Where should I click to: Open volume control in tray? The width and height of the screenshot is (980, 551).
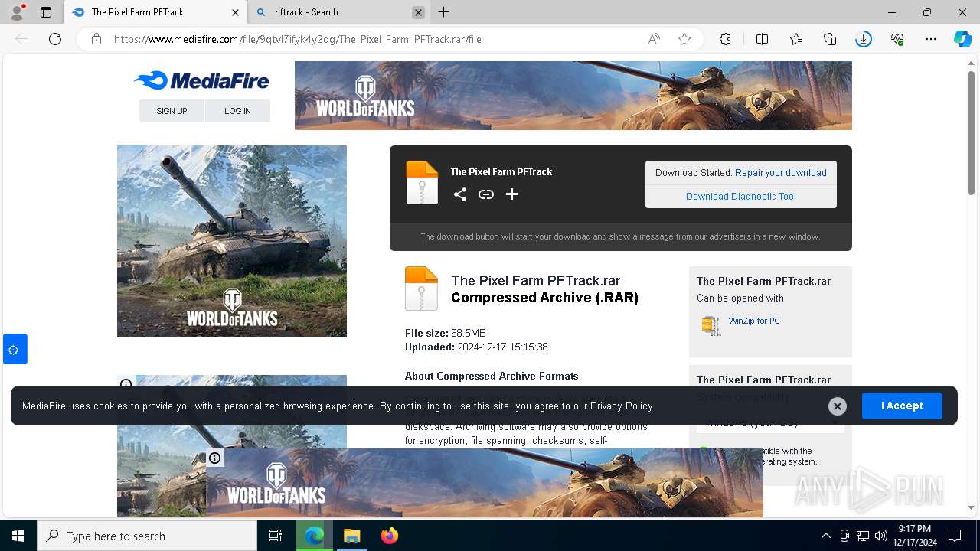click(x=881, y=536)
